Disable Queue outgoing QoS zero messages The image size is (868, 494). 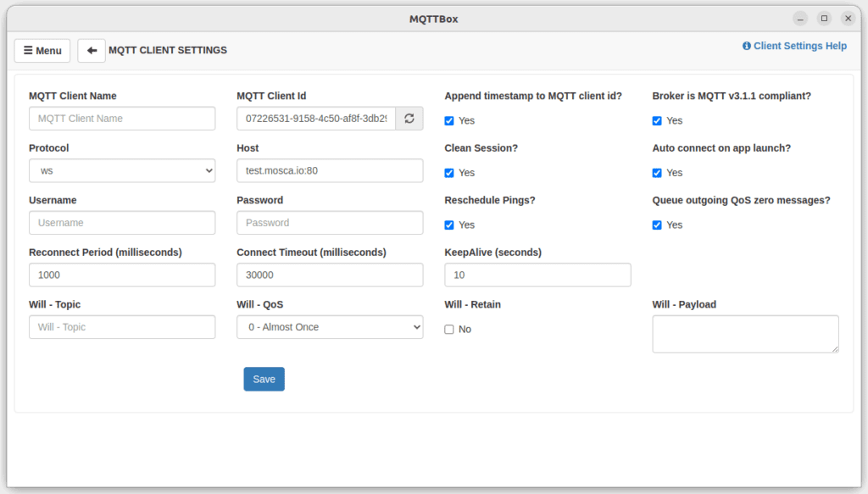coord(656,225)
